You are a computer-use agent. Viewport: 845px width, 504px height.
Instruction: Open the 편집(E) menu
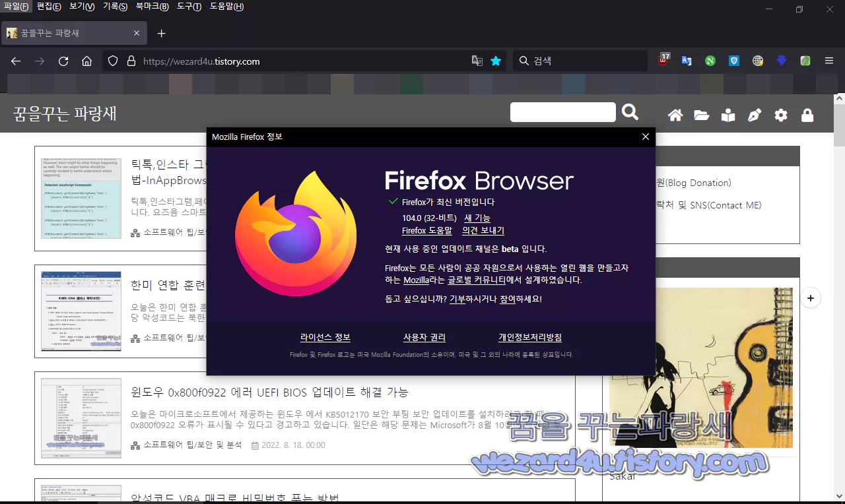coord(50,7)
